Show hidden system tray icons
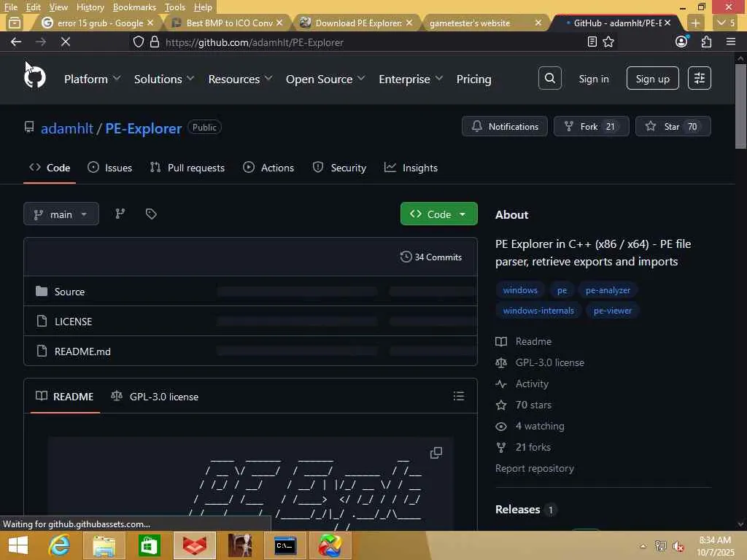 [643, 546]
